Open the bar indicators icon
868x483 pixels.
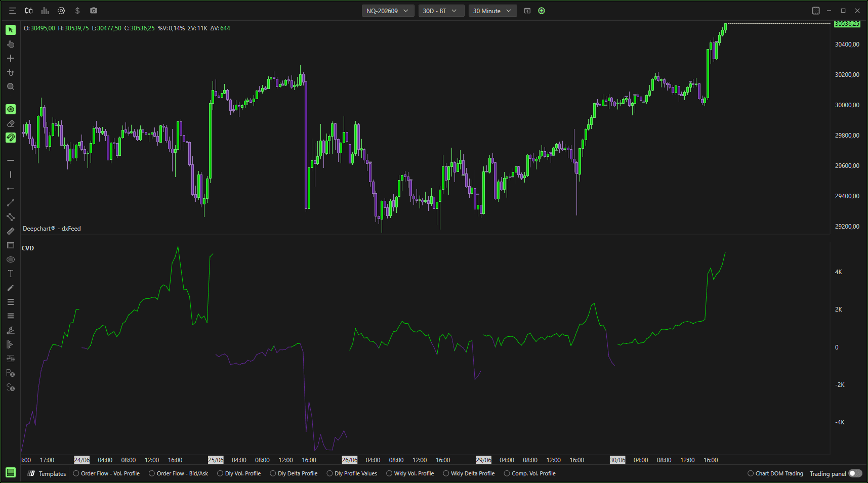45,11
